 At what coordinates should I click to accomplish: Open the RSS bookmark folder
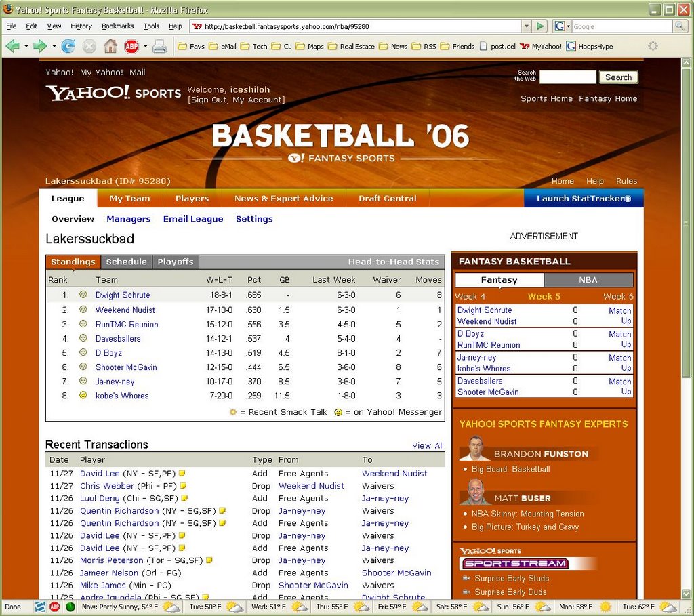424,47
